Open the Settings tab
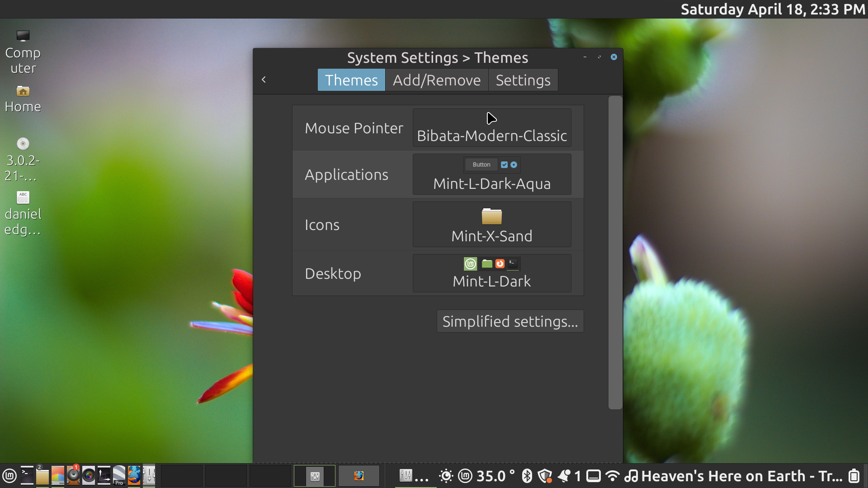 (523, 80)
